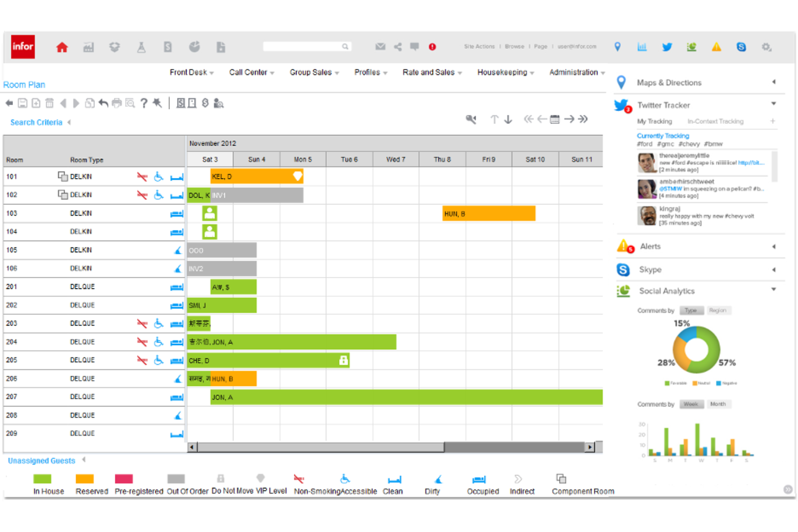
Task: Select the print preview magnifier icon
Action: 130,102
